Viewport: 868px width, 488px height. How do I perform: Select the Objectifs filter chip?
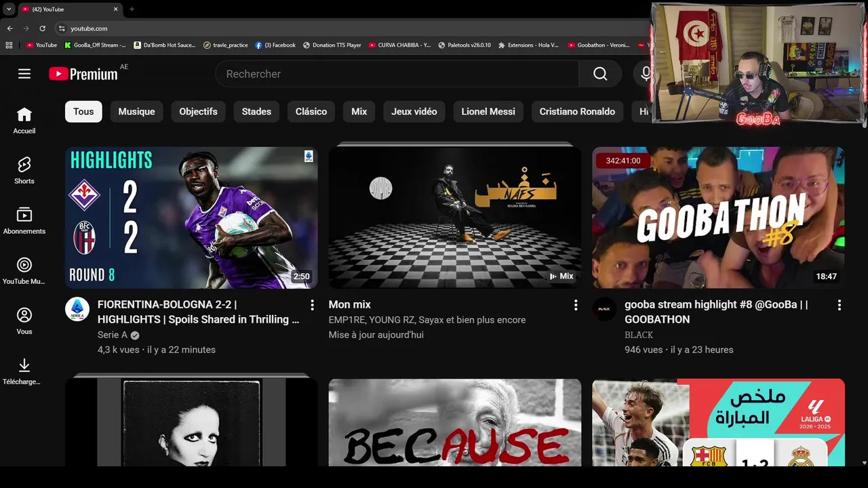198,111
